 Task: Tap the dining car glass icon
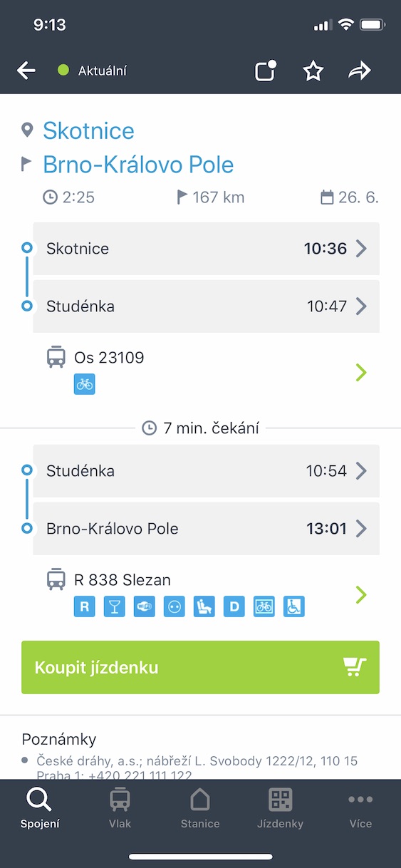[114, 607]
